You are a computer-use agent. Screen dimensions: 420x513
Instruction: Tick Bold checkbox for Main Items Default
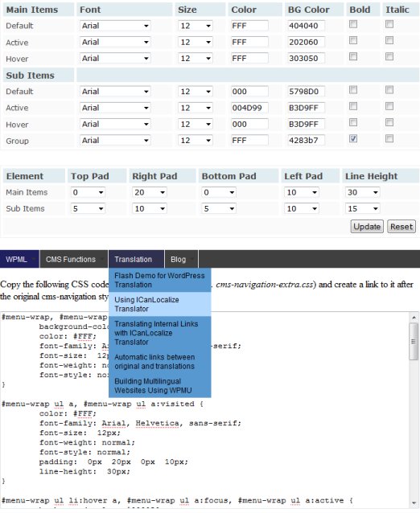click(353, 24)
